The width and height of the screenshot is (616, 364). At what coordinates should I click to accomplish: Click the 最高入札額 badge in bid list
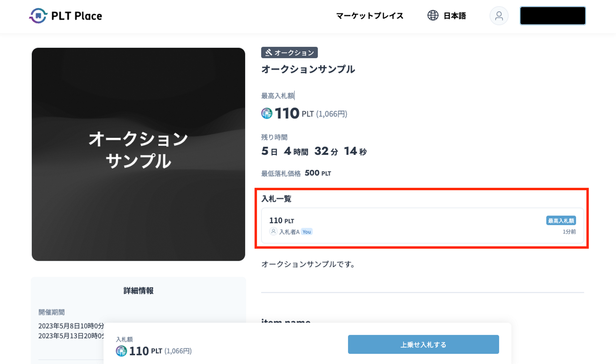tap(561, 221)
